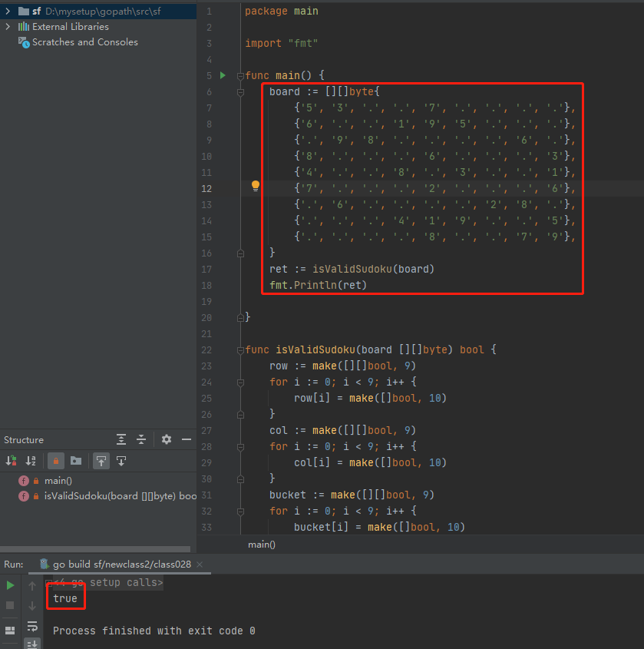
Task: Click the Run: panel label
Action: point(13,565)
